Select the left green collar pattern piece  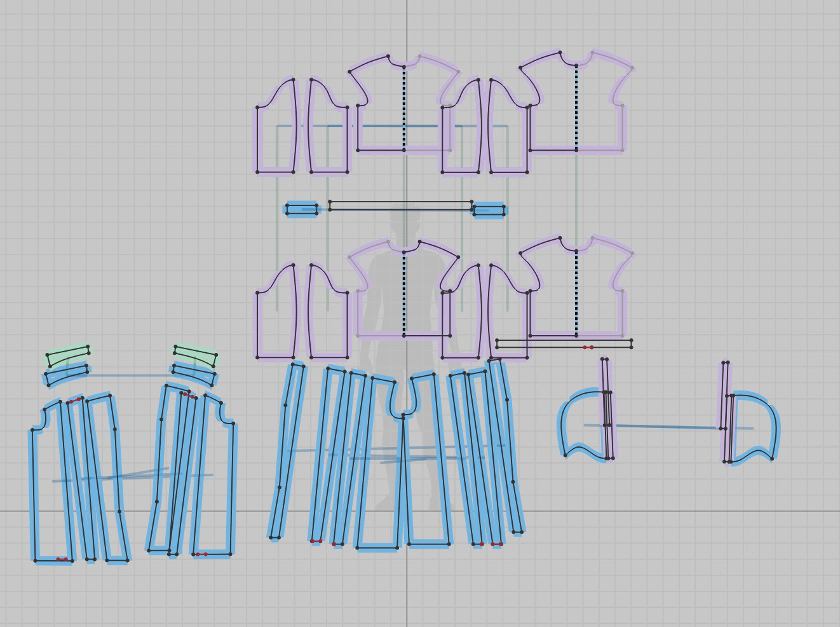68,355
